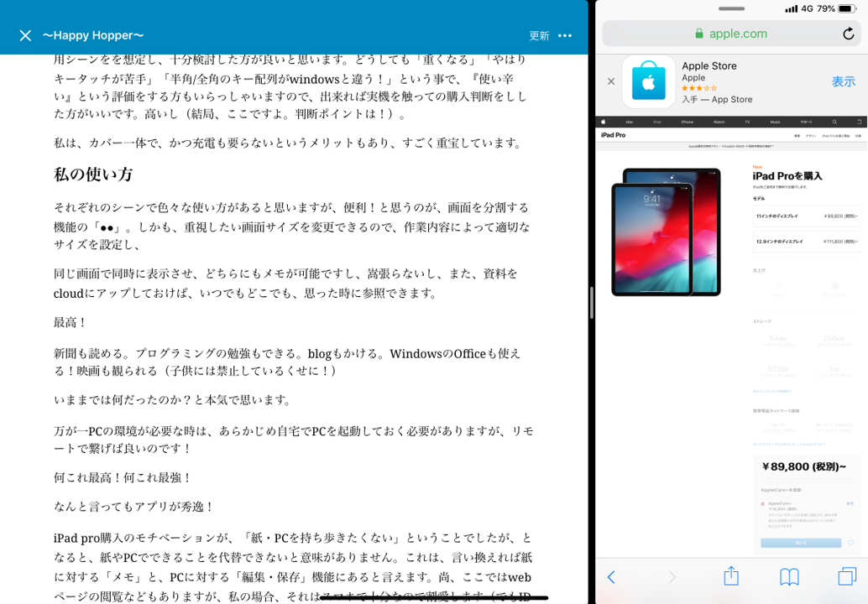Tap the 何これ最高！何これ最強！ line
Image resolution: width=868 pixels, height=604 pixels.
(123, 477)
